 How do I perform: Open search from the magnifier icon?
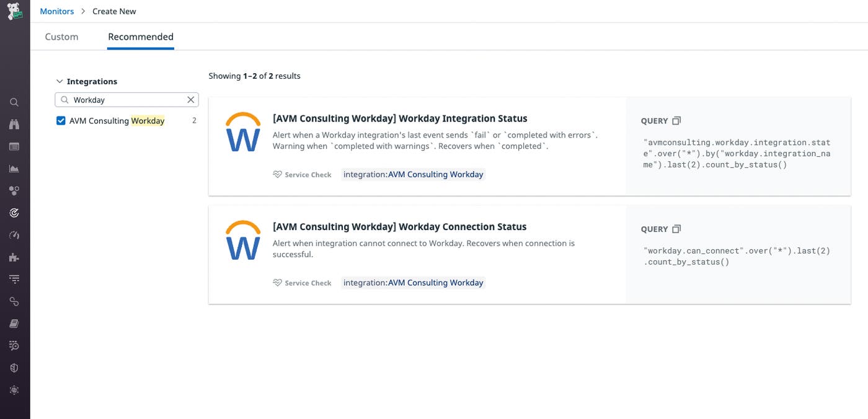click(14, 102)
